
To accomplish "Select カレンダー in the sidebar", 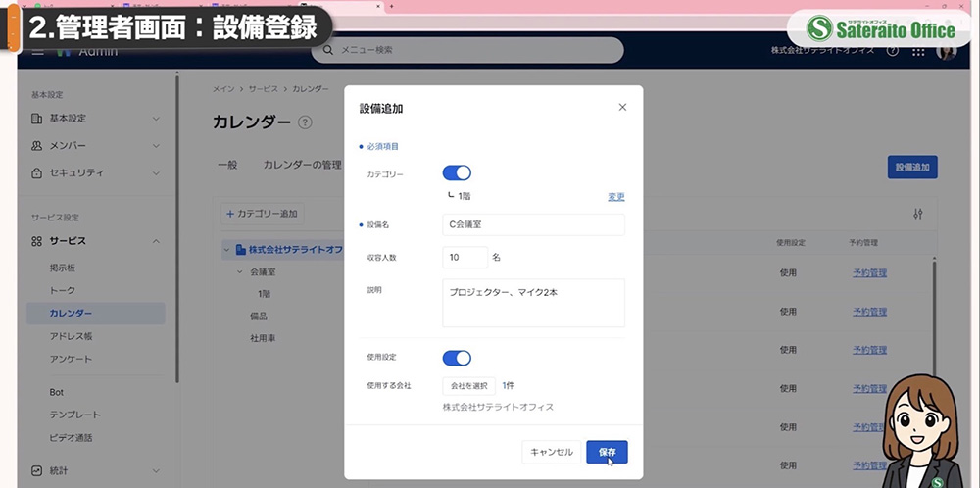I will pos(96,313).
